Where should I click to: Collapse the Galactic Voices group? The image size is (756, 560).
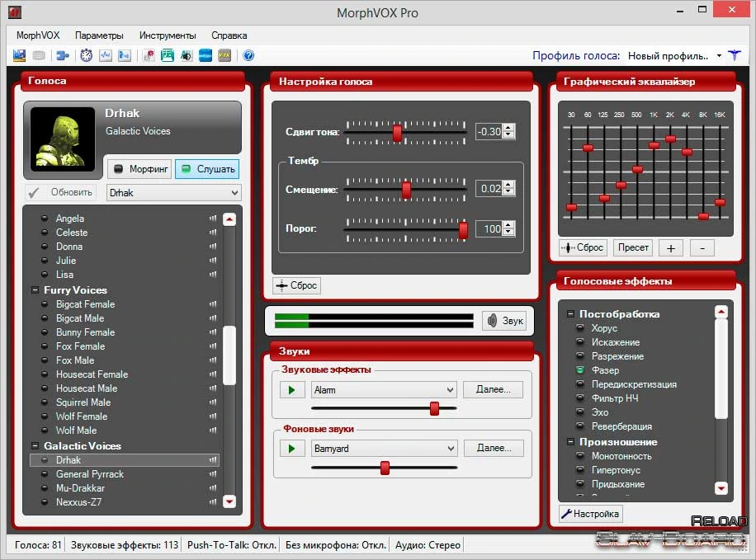[x=35, y=446]
